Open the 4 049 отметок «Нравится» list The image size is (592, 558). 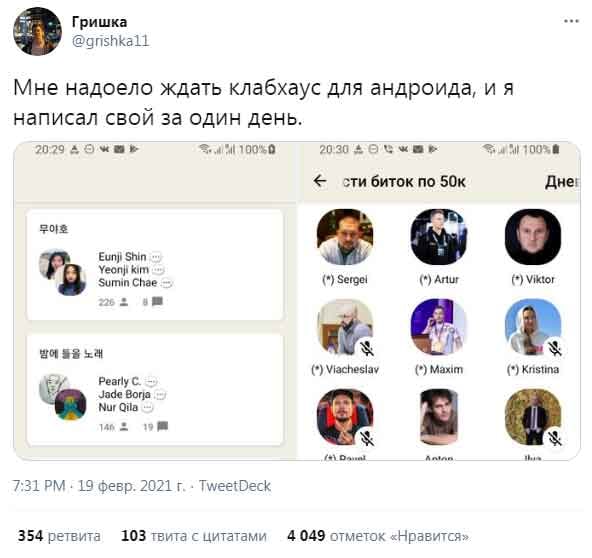tap(378, 536)
